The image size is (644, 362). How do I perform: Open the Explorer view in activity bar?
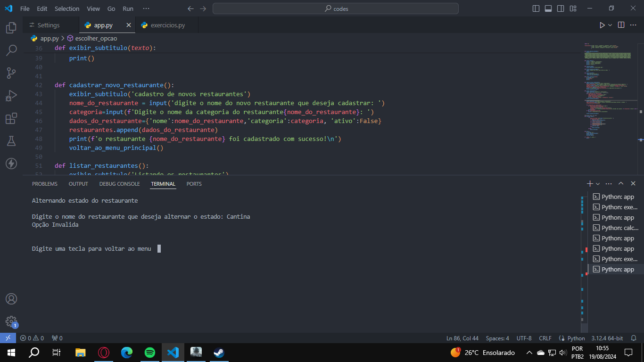click(11, 28)
